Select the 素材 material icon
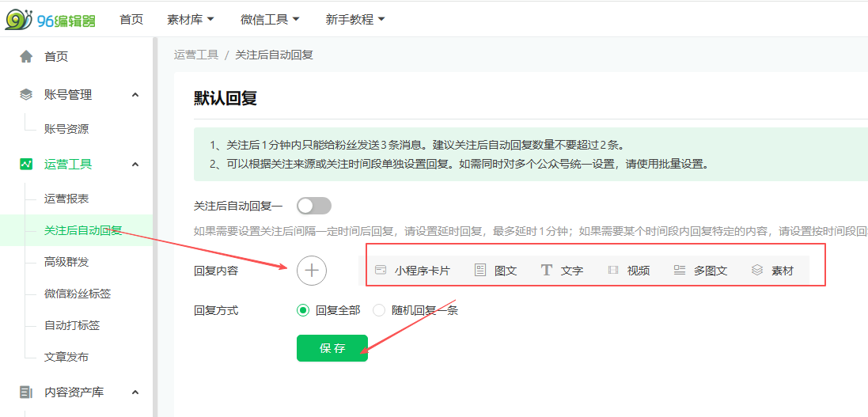 pyautogui.click(x=757, y=271)
